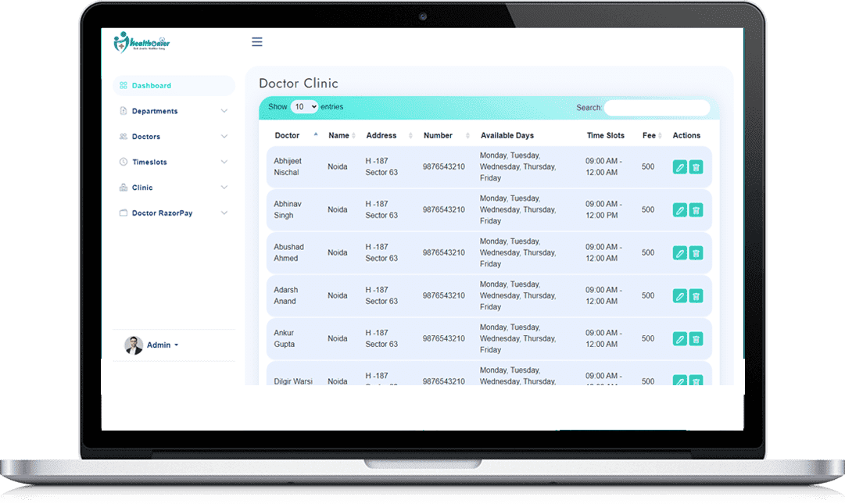The width and height of the screenshot is (845, 504).
Task: Click the Admin profile avatar
Action: (134, 345)
